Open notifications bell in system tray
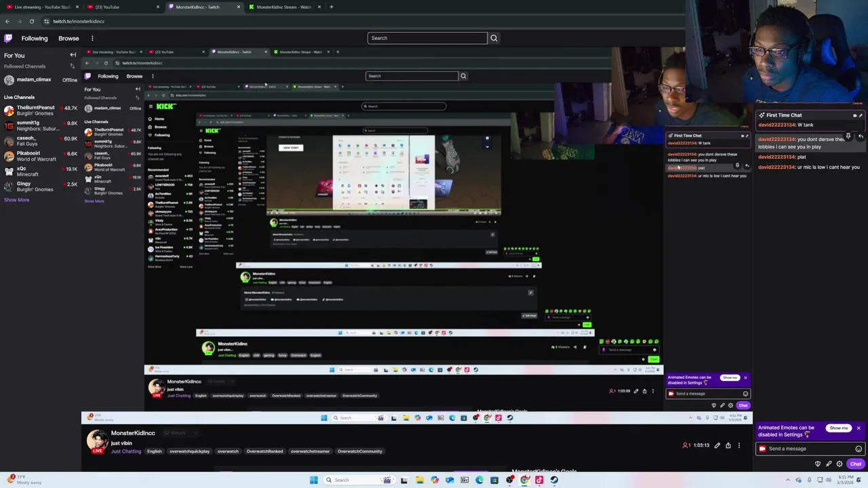Viewport: 868px width, 488px height. coord(860,480)
